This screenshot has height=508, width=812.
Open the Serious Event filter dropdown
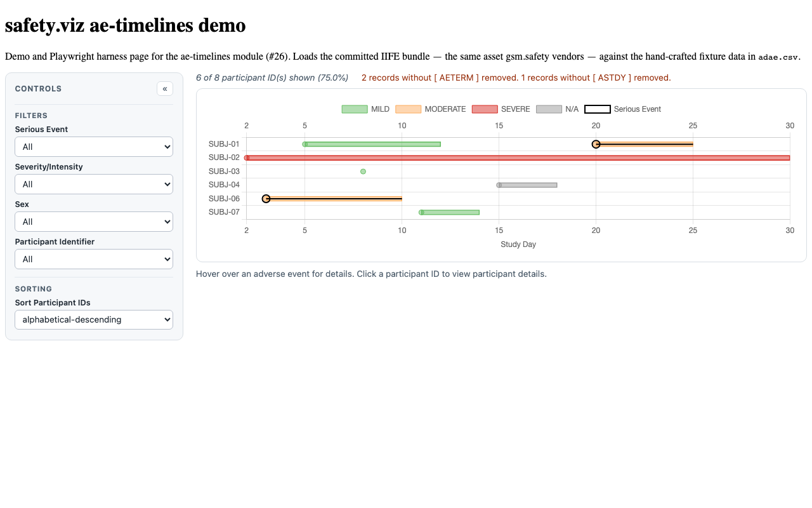(94, 147)
